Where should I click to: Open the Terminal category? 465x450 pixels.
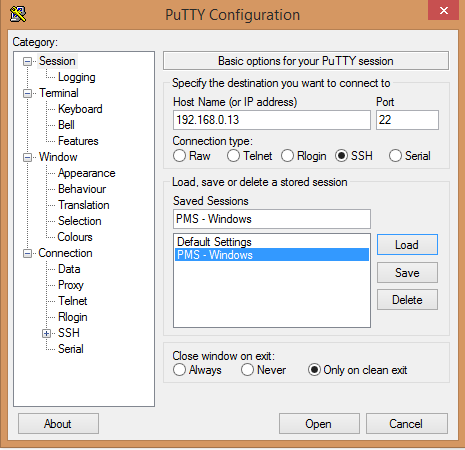tap(59, 93)
